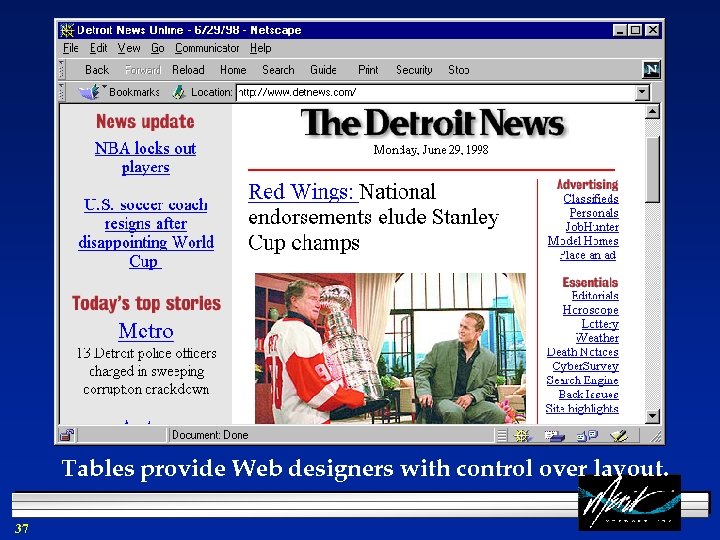
Task: Click the vertical scrollbar thumb
Action: click(x=652, y=169)
